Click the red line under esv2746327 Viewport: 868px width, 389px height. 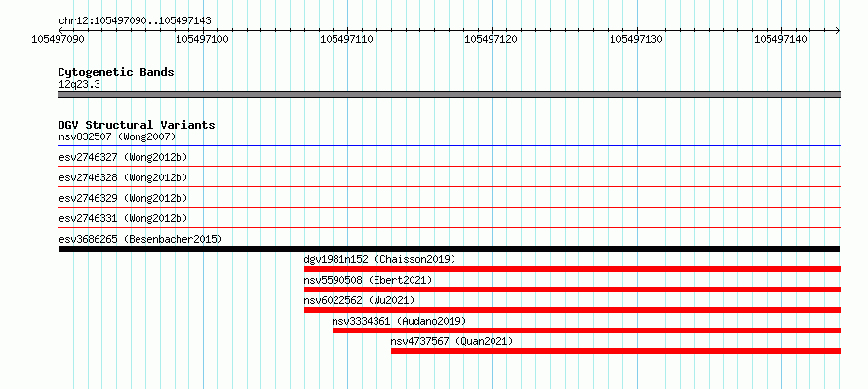tap(450, 166)
